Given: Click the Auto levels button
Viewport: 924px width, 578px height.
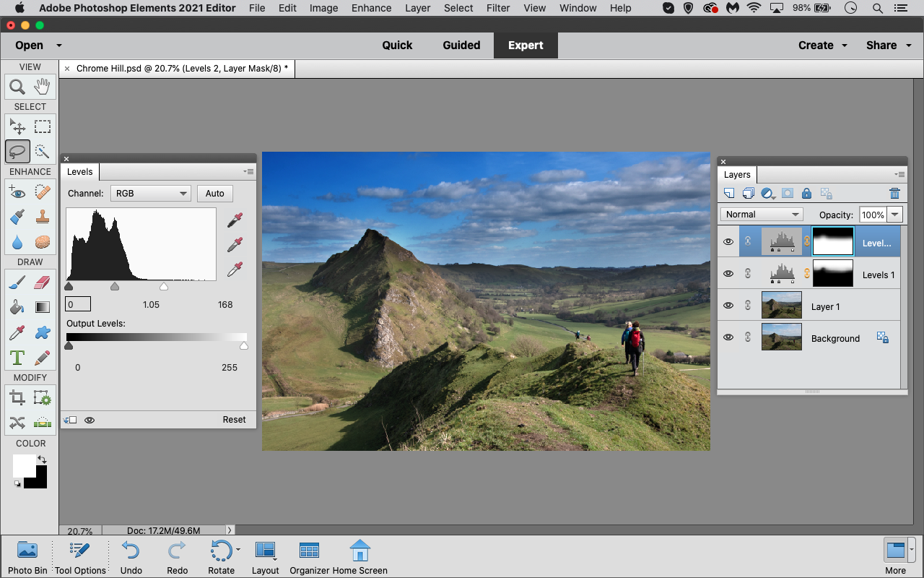Looking at the screenshot, I should coord(215,194).
